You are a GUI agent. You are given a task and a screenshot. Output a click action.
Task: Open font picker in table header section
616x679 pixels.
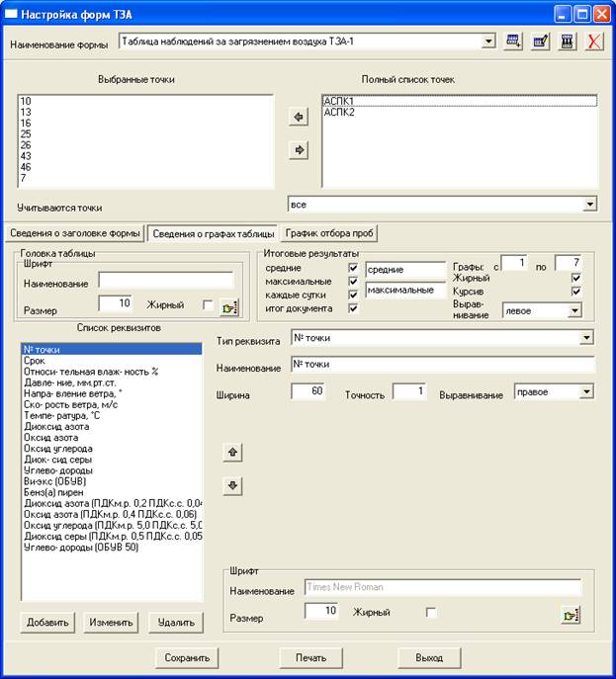tap(229, 306)
